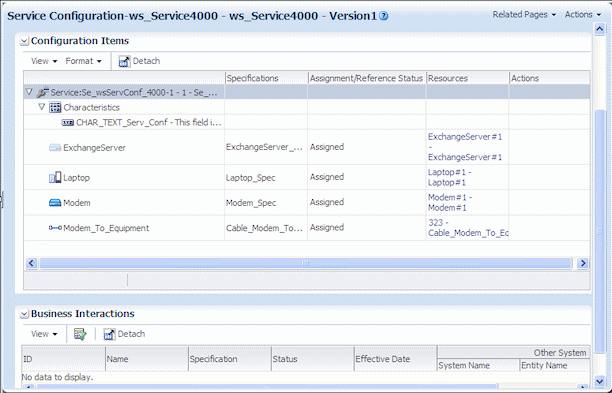
Task: Open View menu in Business Interactions toolbar
Action: [44, 334]
